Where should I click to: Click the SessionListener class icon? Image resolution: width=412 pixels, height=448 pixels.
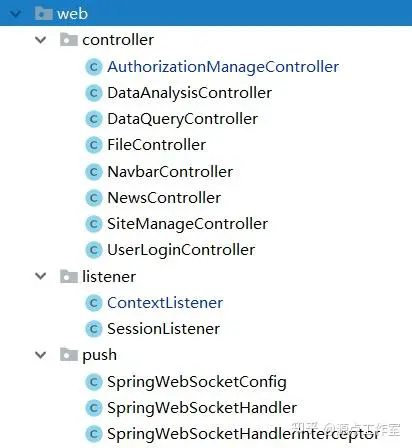click(94, 329)
